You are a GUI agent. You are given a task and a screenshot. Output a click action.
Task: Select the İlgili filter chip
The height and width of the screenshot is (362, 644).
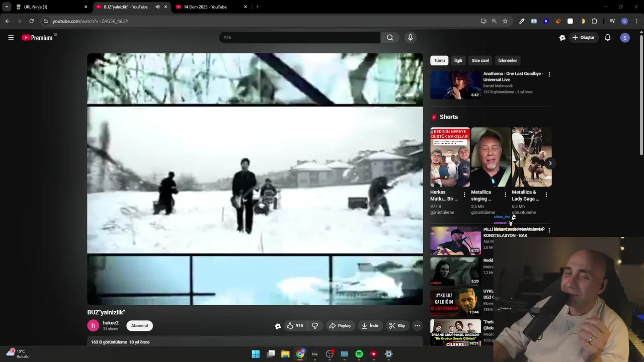458,60
